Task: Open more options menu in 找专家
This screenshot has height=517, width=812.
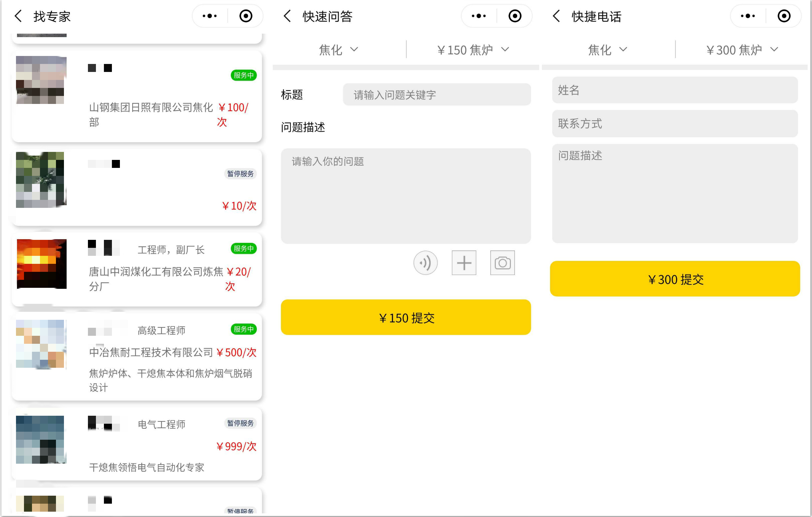Action: tap(209, 16)
